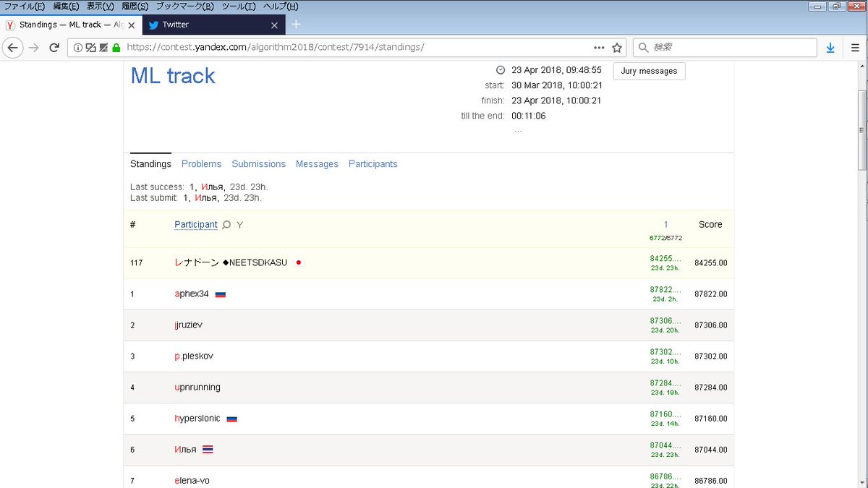Close the Twitter tab
This screenshot has height=488, width=868.
274,25
